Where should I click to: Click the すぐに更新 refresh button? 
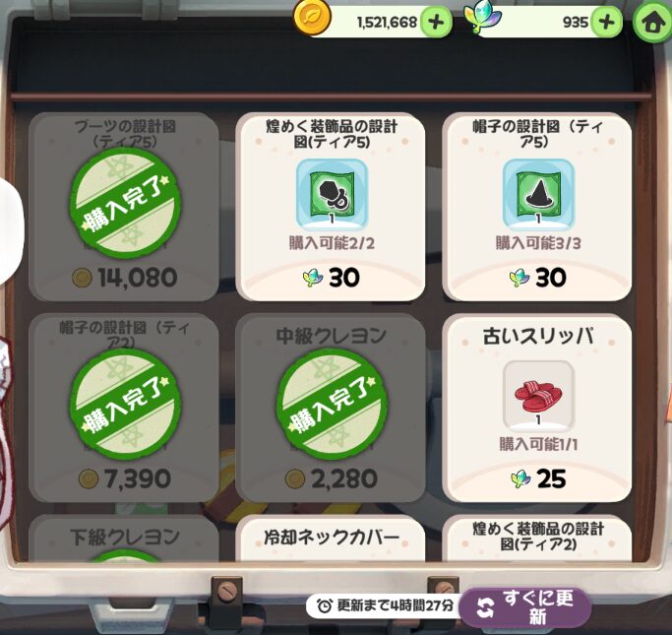click(525, 607)
